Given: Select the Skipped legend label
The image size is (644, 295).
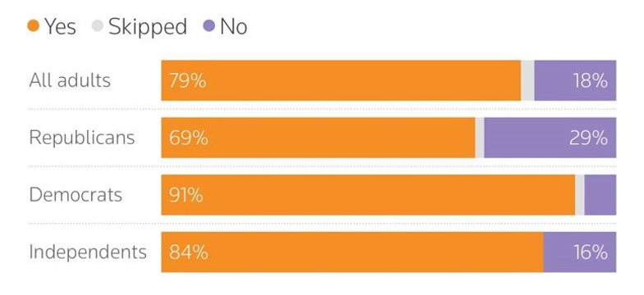Looking at the screenshot, I should pyautogui.click(x=148, y=27).
